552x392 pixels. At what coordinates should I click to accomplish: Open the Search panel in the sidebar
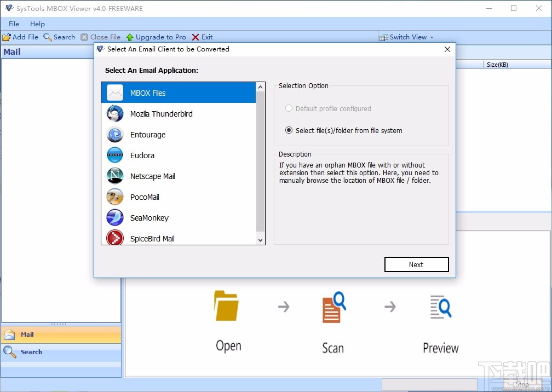31,352
